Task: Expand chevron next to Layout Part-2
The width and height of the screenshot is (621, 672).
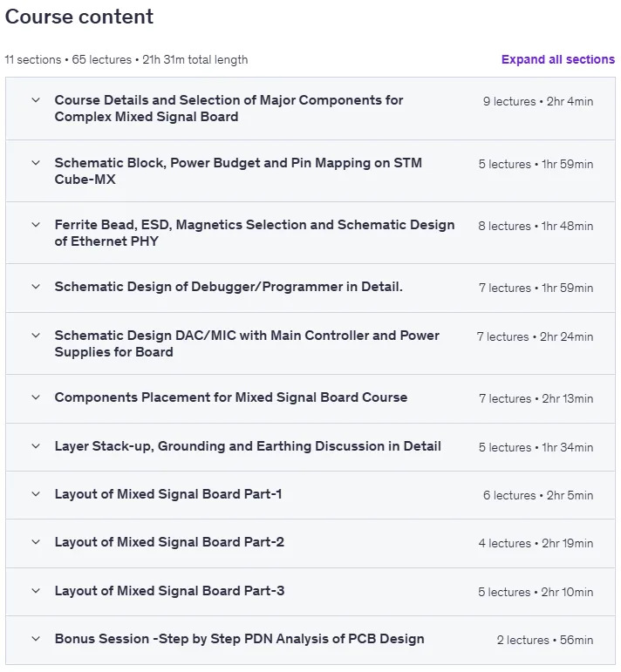Action: (x=36, y=542)
